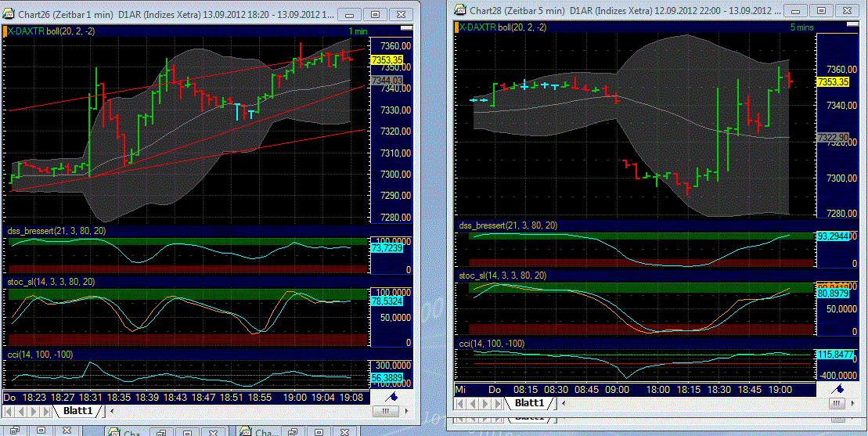Image resolution: width=868 pixels, height=436 pixels.
Task: Click the 78,5324 stochastic value in Chart26
Action: pyautogui.click(x=387, y=302)
